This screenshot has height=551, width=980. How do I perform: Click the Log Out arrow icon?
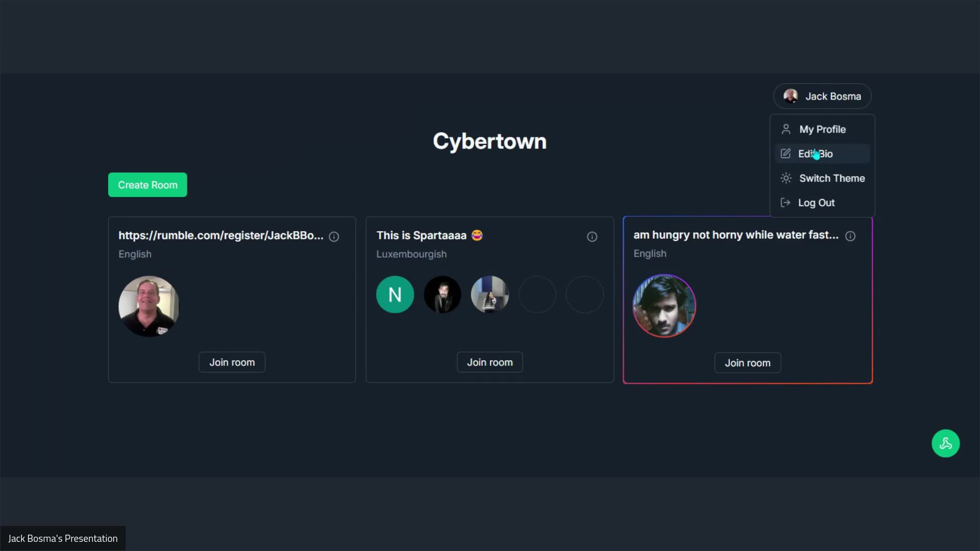786,203
